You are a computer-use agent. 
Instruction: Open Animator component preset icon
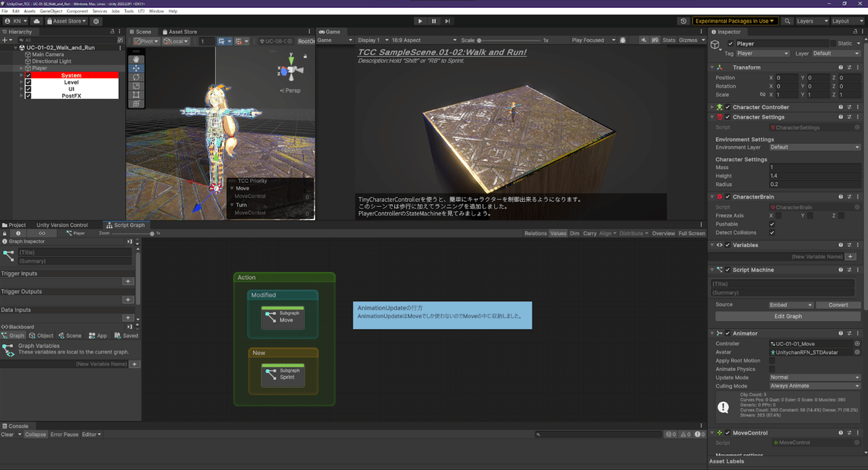tap(849, 333)
